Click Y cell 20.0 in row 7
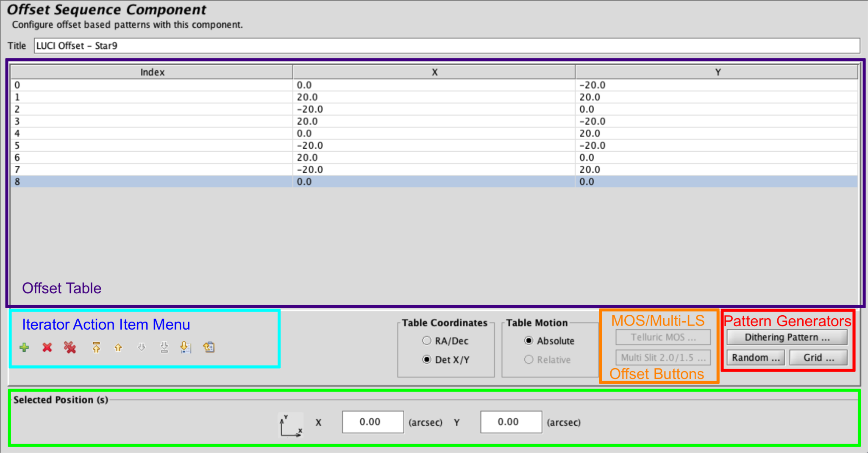The width and height of the screenshot is (868, 453). coord(717,170)
